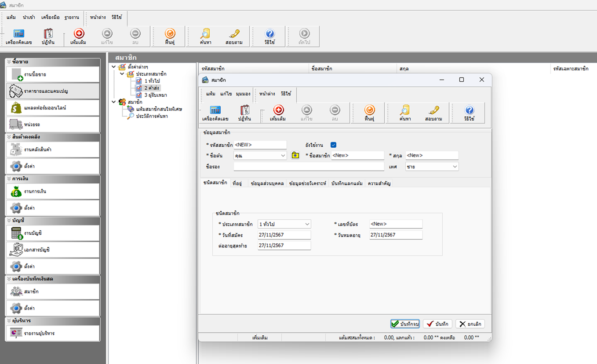Click the ยกเลิก cancel button
Image resolution: width=597 pixels, height=364 pixels.
tap(470, 324)
